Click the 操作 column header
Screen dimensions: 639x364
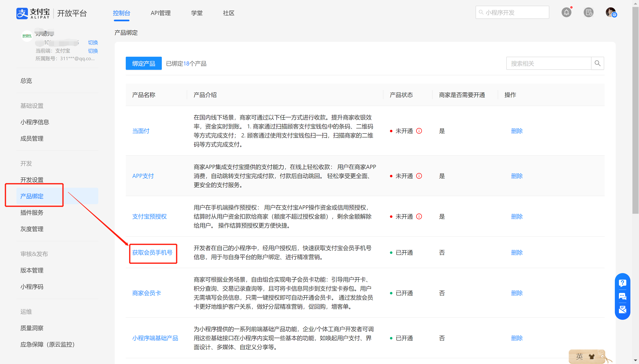pos(510,95)
